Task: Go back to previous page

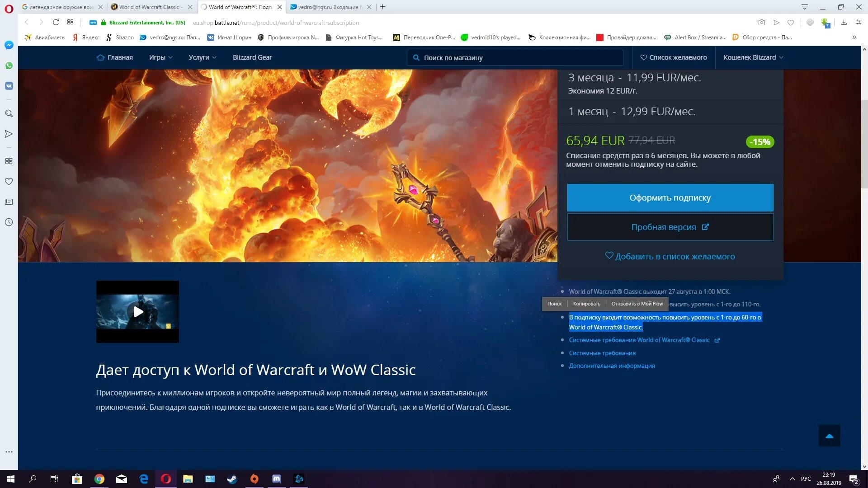Action: coord(27,22)
